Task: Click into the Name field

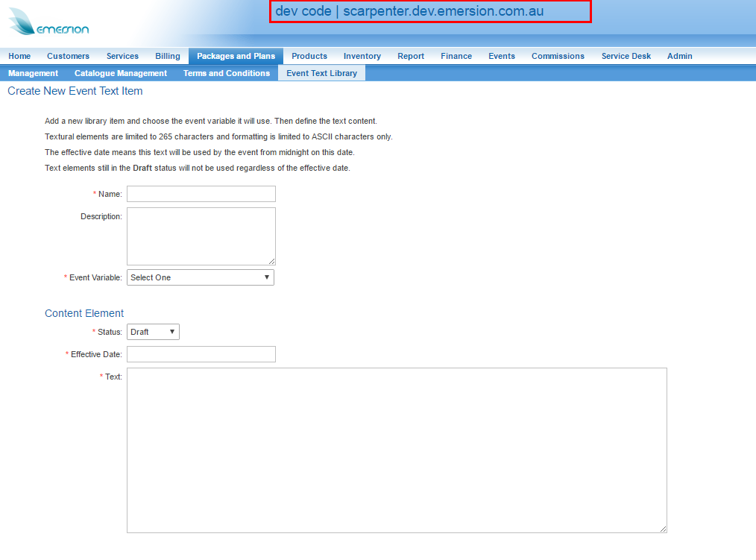Action: (x=201, y=194)
